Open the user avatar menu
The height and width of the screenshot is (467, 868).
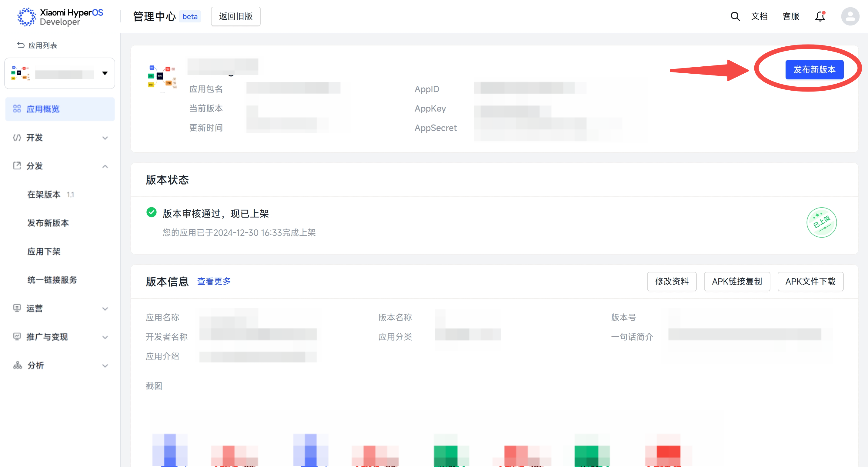(850, 16)
